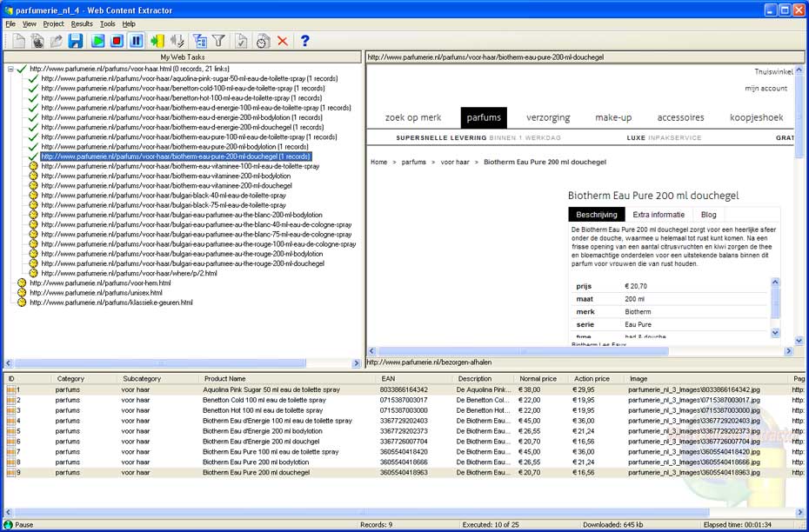Switch to the 'Blog' tab
This screenshot has width=809, height=532.
(x=708, y=215)
